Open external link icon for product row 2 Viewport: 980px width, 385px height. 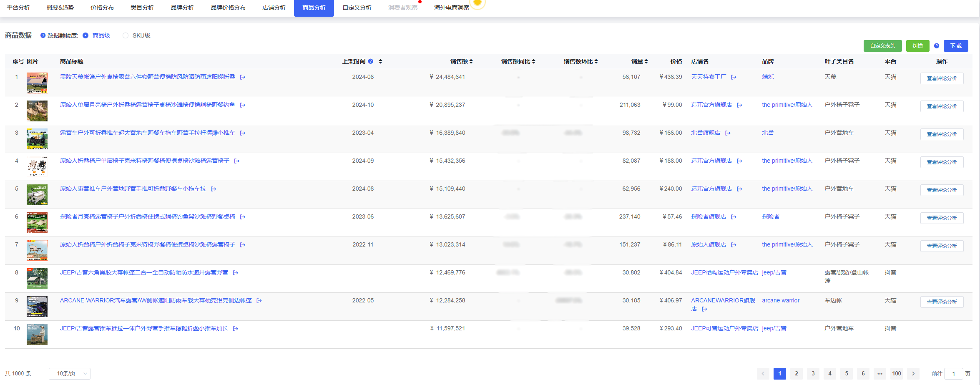click(243, 105)
